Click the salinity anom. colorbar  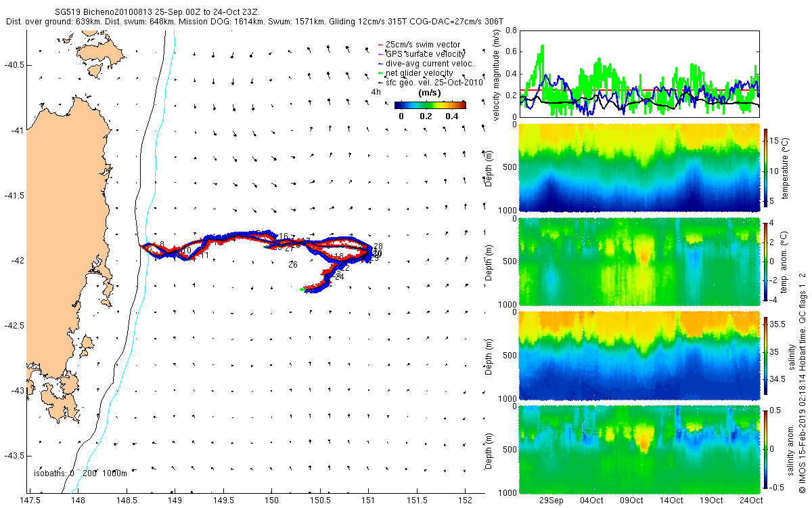click(x=766, y=448)
